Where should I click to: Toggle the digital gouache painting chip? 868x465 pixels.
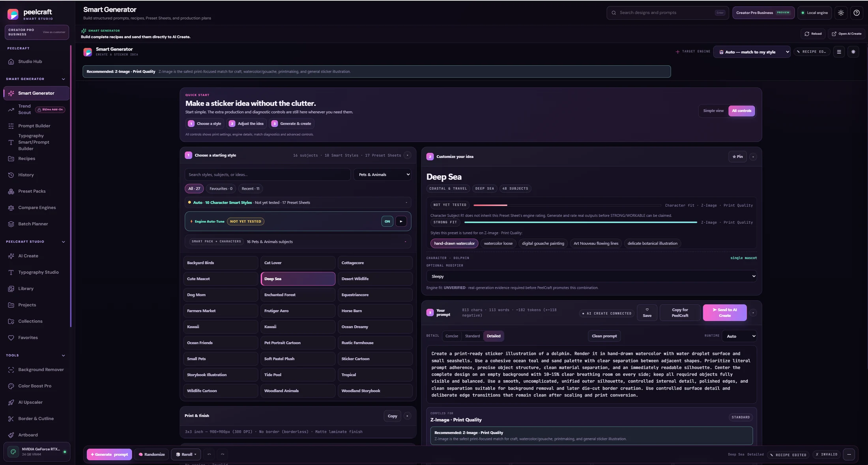(543, 244)
